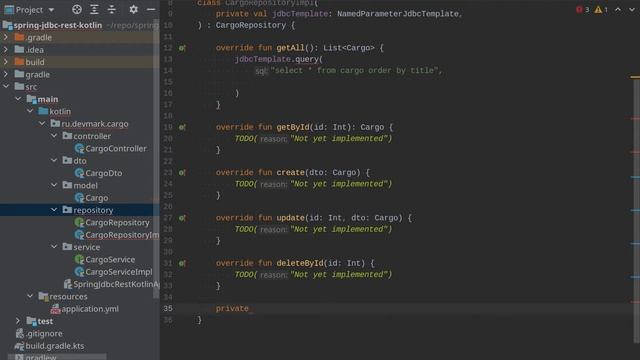This screenshot has height=360, width=640.
Task: Click the SQL select string on line 14
Action: point(356,71)
